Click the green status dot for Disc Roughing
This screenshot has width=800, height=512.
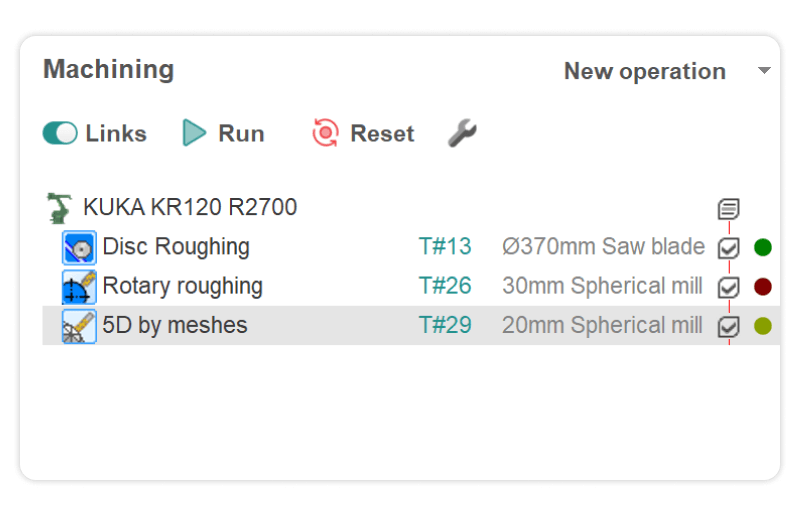click(763, 247)
